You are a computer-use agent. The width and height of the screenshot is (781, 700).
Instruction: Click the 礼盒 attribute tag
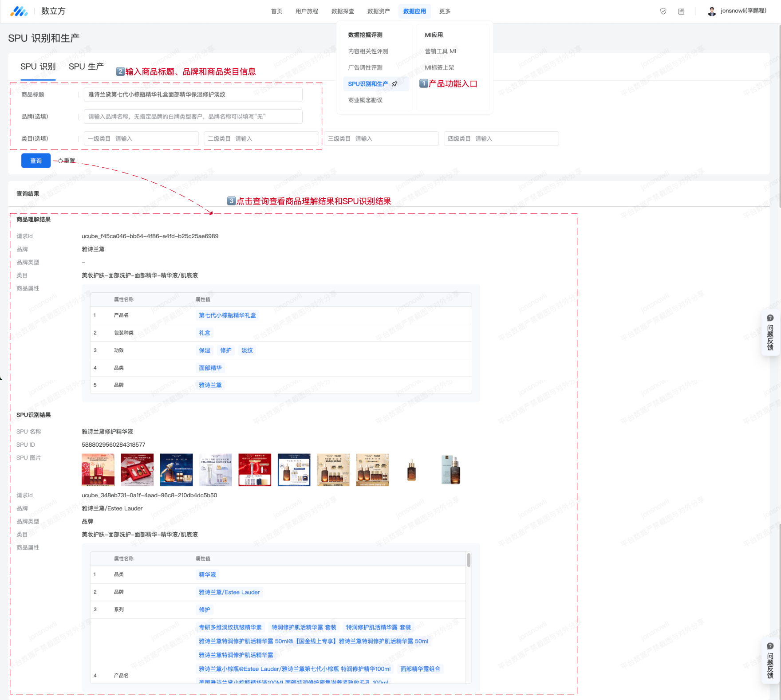pyautogui.click(x=205, y=333)
